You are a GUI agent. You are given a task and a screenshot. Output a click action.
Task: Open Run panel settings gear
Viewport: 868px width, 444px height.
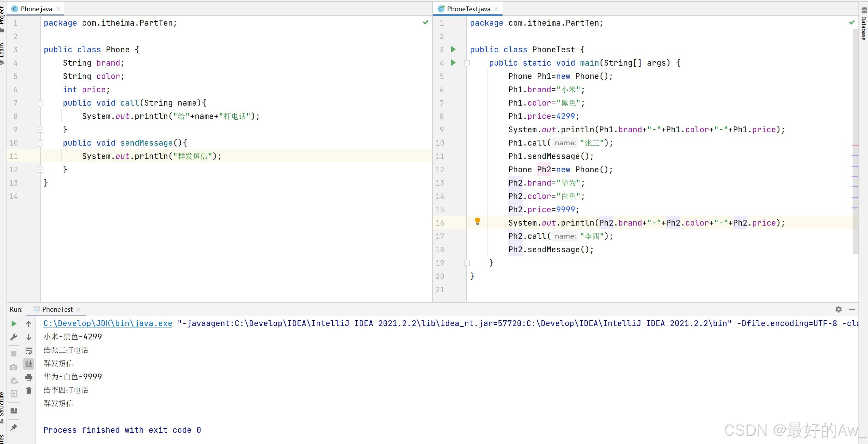tap(838, 309)
